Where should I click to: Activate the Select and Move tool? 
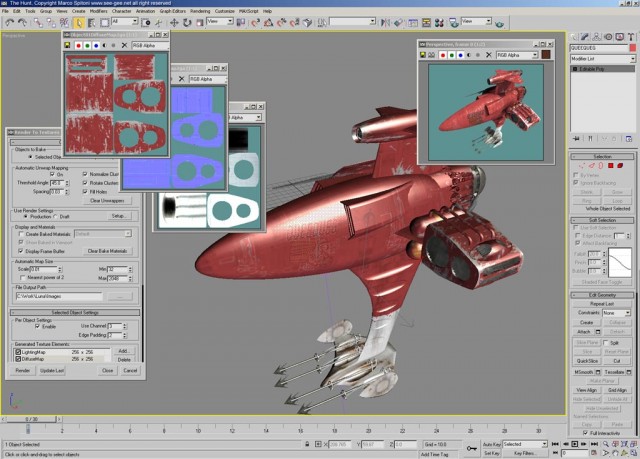point(174,22)
